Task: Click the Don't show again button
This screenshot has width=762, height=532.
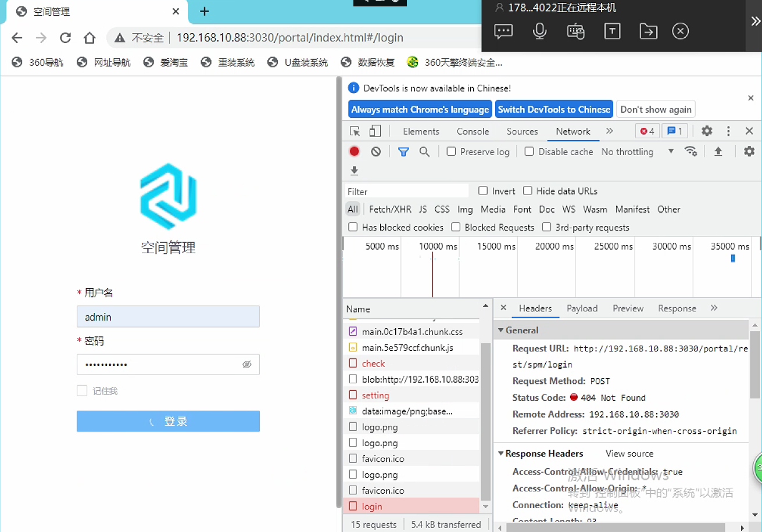Action: [x=656, y=109]
